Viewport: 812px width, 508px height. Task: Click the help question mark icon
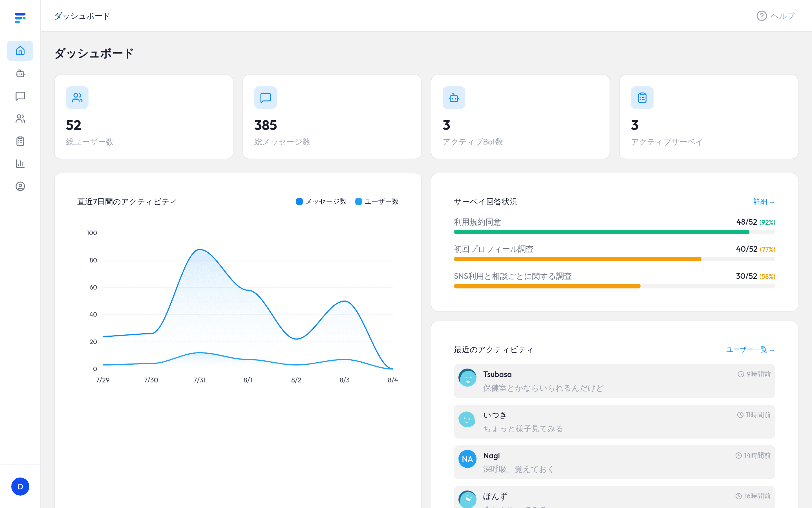761,16
